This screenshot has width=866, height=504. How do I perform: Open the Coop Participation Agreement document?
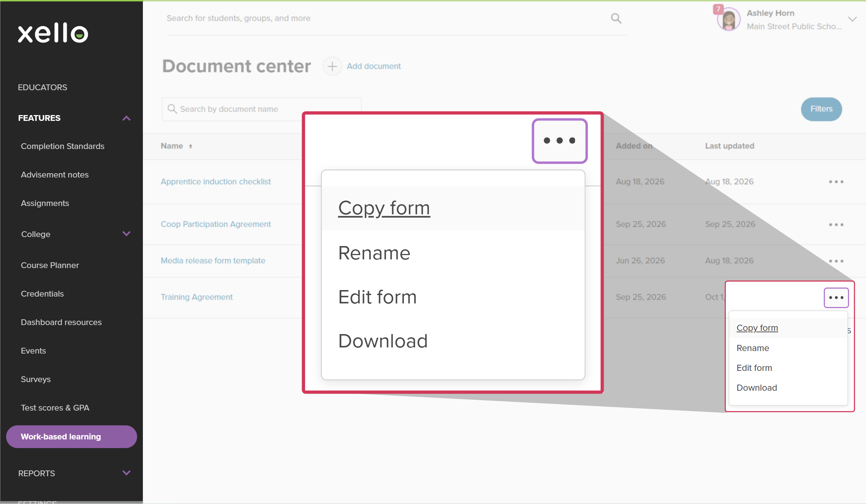coord(215,224)
